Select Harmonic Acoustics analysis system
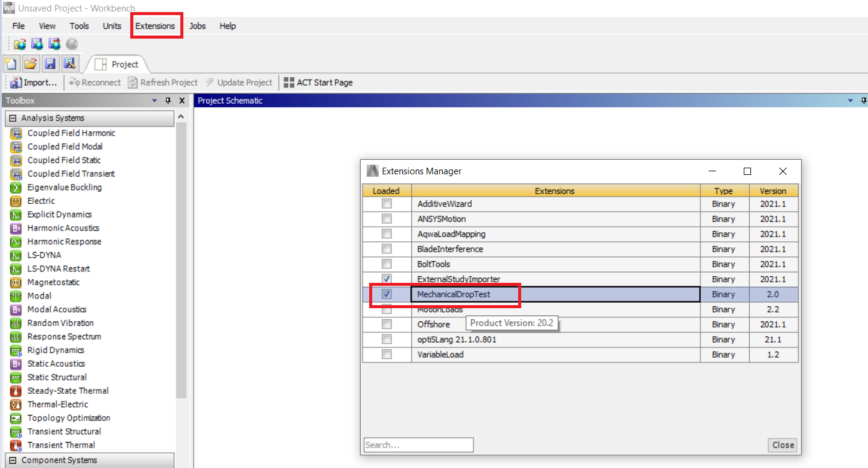868x468 pixels. (63, 228)
